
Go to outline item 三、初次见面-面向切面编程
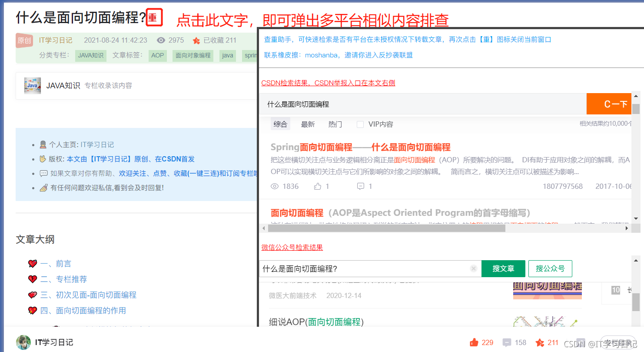(88, 295)
